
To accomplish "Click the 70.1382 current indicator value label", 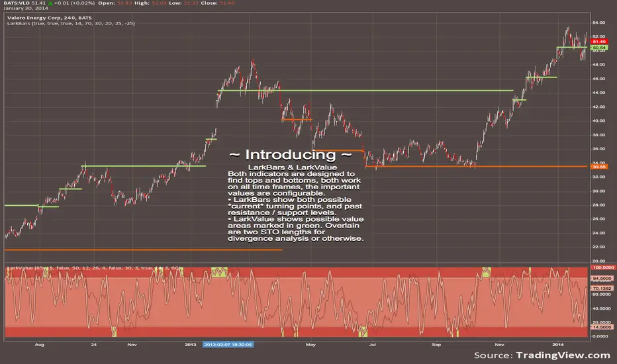I will tap(602, 289).
